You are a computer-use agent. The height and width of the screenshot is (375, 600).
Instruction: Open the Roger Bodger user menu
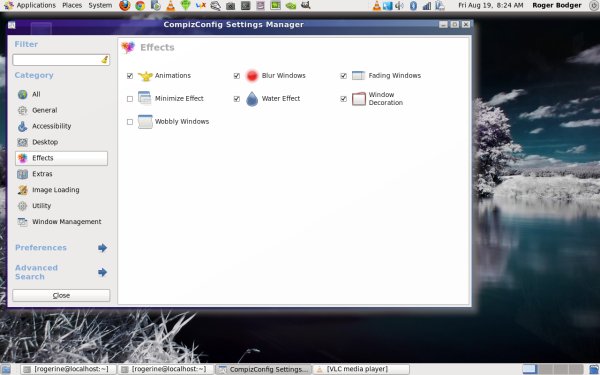point(557,5)
